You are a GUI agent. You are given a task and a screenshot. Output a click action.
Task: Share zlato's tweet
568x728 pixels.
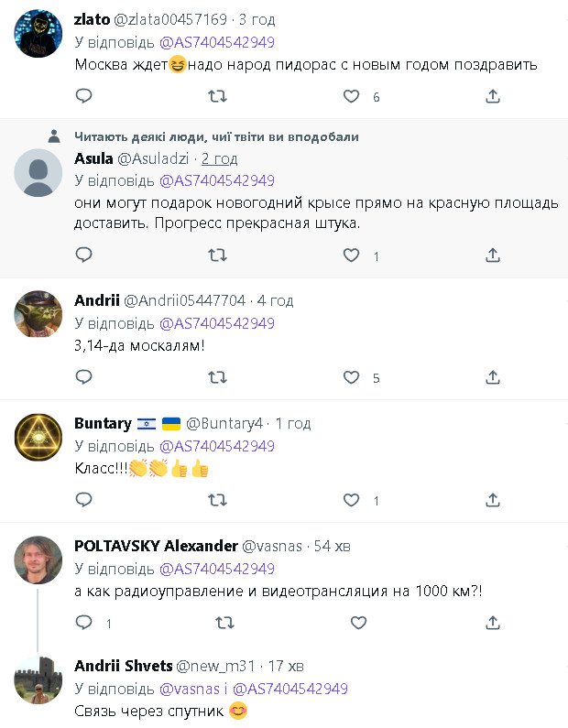492,96
